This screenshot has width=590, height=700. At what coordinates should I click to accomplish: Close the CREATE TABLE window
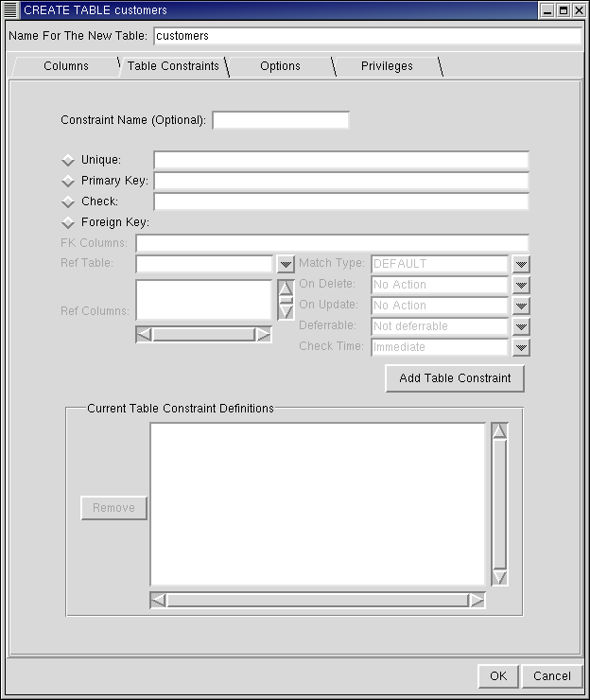click(x=580, y=10)
